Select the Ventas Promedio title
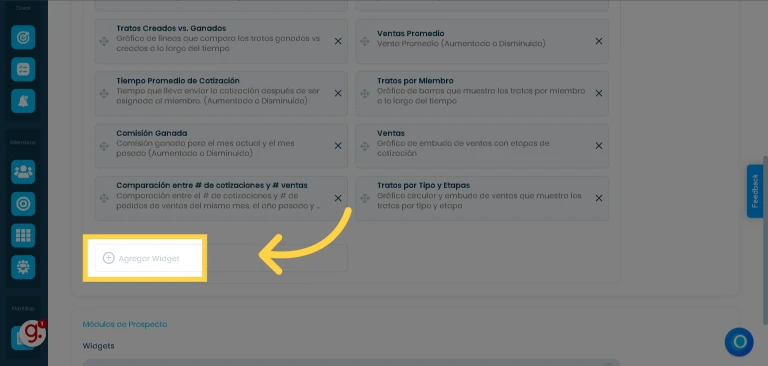The image size is (768, 366). pyautogui.click(x=410, y=33)
